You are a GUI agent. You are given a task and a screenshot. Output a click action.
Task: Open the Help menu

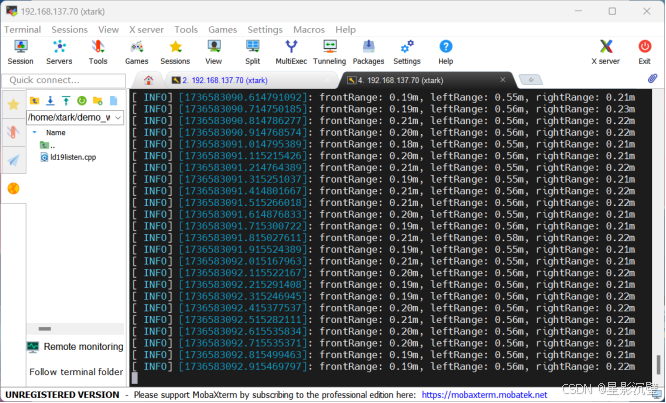(x=345, y=30)
